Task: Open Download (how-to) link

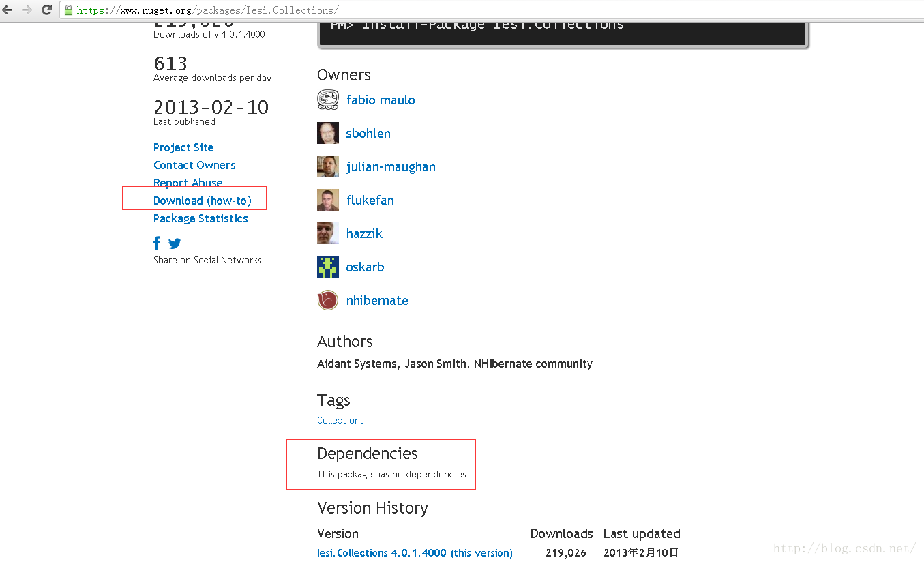Action: click(202, 201)
